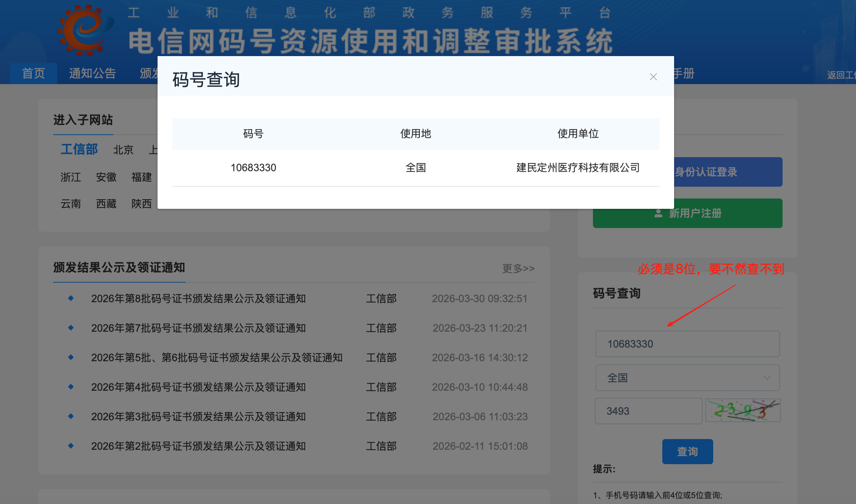This screenshot has width=856, height=504.
Task: Click diamond bullet beside 2026年第8批 notice
Action: point(71,298)
